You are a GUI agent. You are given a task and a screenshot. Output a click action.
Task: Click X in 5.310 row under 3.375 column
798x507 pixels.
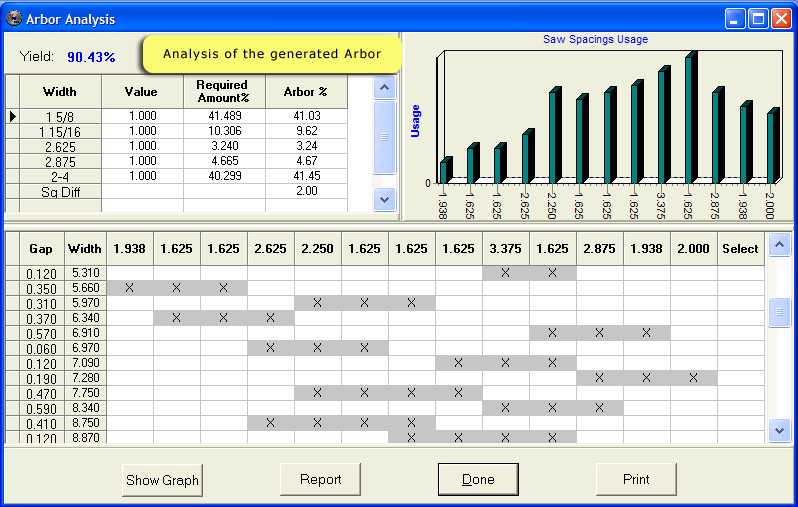[x=505, y=272]
